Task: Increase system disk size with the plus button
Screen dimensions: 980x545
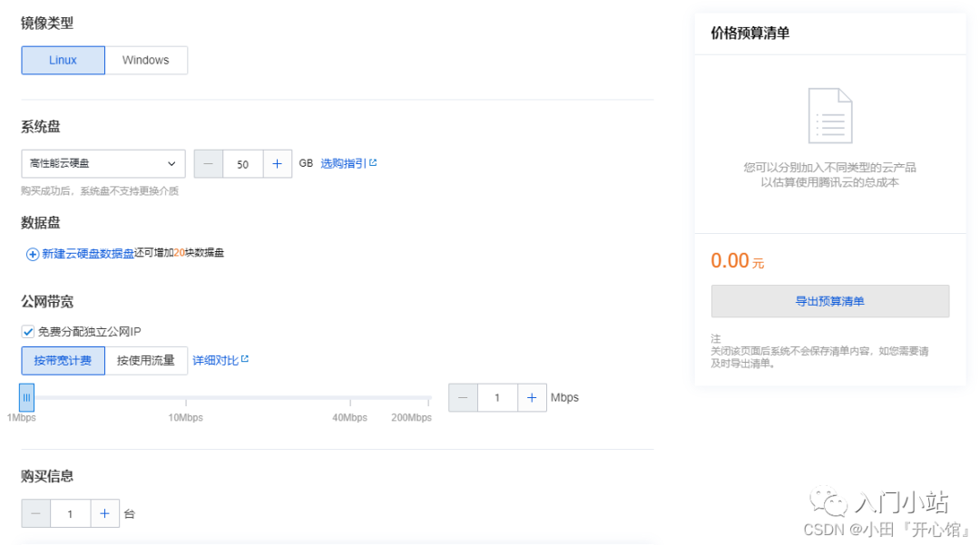Action: pos(278,163)
